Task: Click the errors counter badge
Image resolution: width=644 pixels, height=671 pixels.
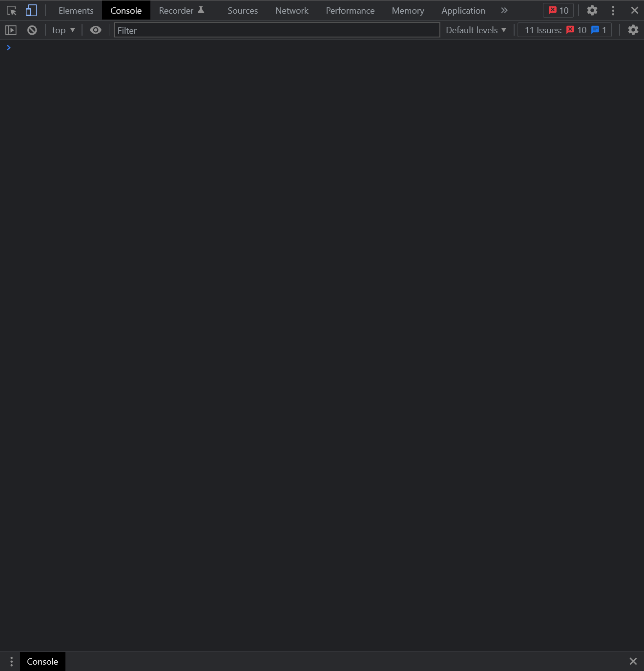Action: click(558, 10)
